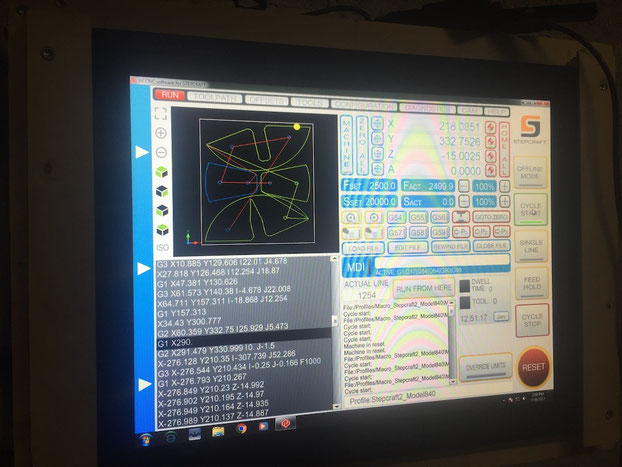The width and height of the screenshot is (622, 467).
Task: Toggle the second coolant icon
Action: click(374, 233)
